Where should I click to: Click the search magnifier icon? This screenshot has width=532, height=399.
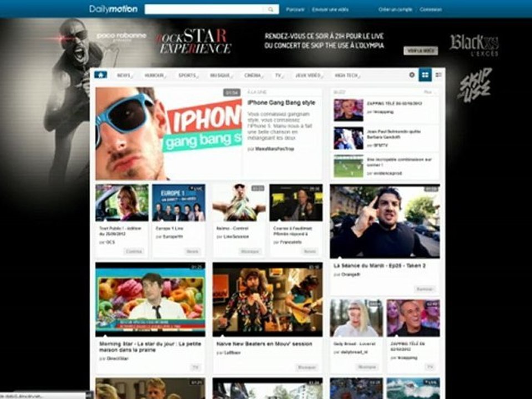pyautogui.click(x=271, y=9)
